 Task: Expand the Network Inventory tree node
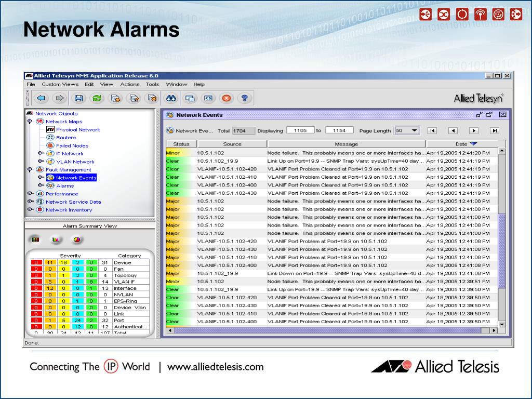pos(31,210)
